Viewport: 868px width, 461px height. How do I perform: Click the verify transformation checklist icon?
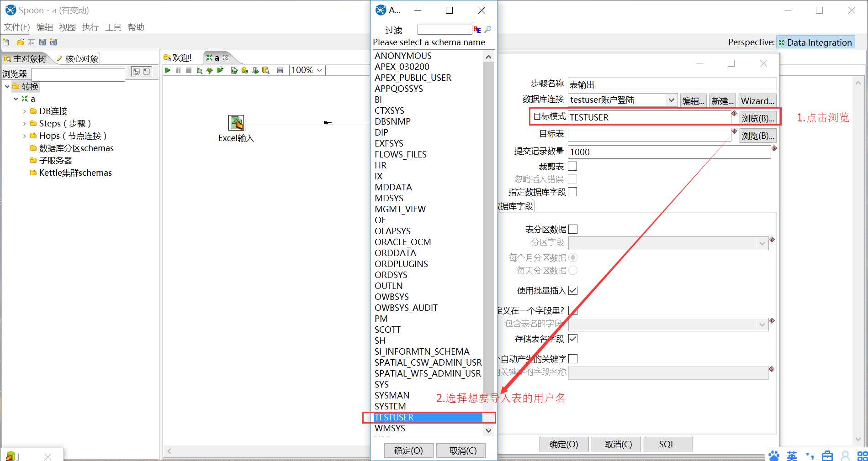234,70
